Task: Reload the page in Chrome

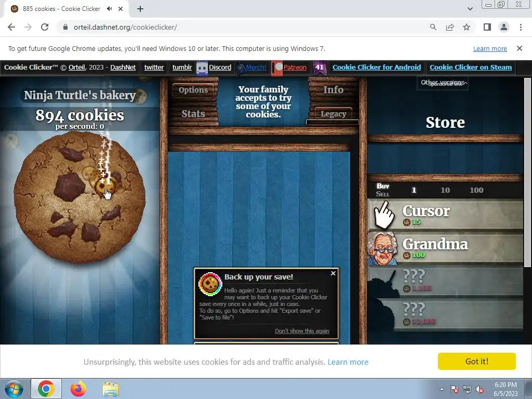Action: (x=45, y=27)
